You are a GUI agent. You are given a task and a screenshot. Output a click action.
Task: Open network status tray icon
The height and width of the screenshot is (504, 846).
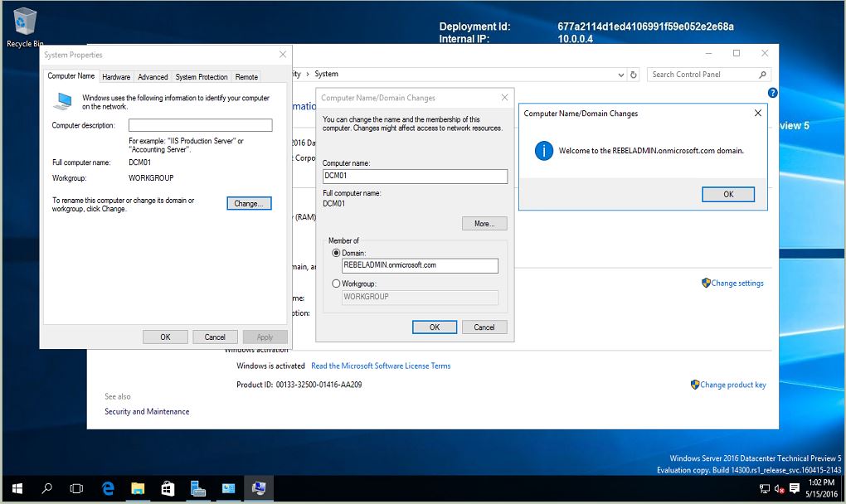765,489
